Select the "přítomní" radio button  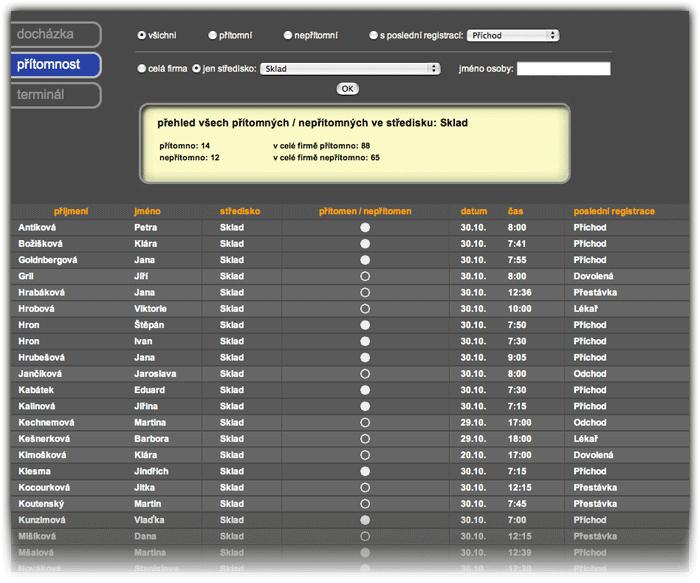212,35
